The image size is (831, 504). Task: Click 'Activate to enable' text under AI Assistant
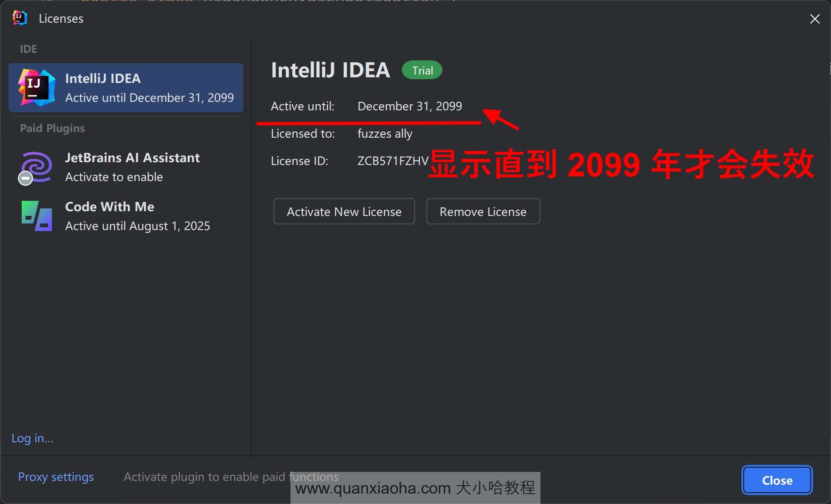tap(114, 177)
